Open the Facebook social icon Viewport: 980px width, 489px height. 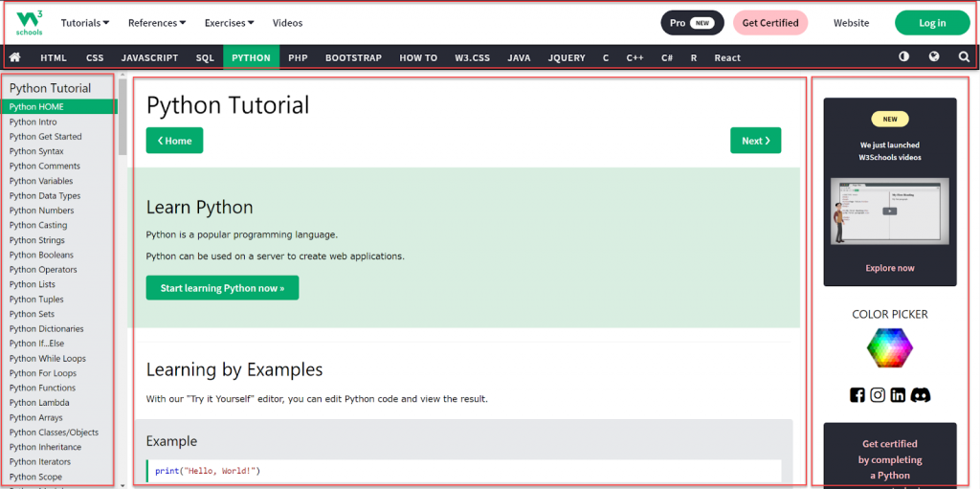(857, 395)
